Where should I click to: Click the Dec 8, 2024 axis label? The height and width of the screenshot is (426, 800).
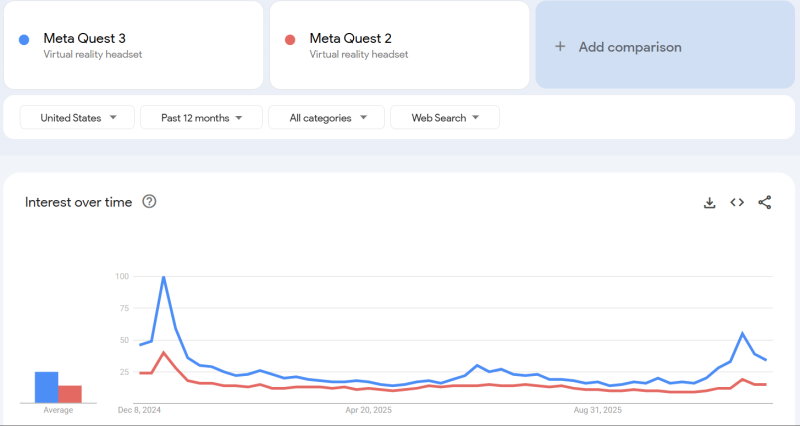coord(139,410)
